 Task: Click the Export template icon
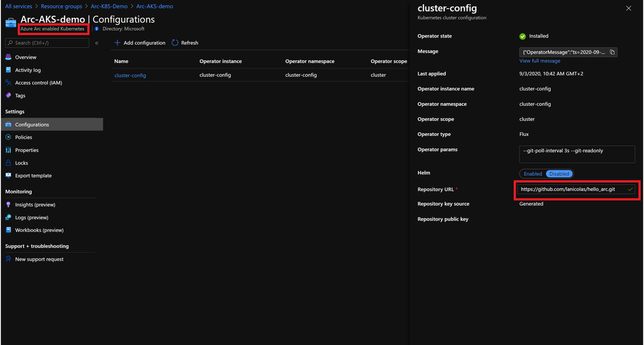pyautogui.click(x=8, y=175)
